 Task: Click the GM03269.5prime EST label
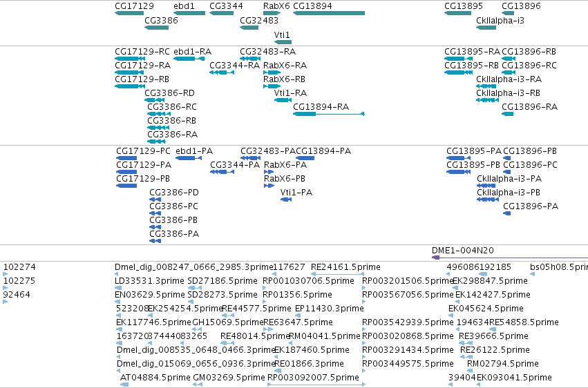pos(229,378)
